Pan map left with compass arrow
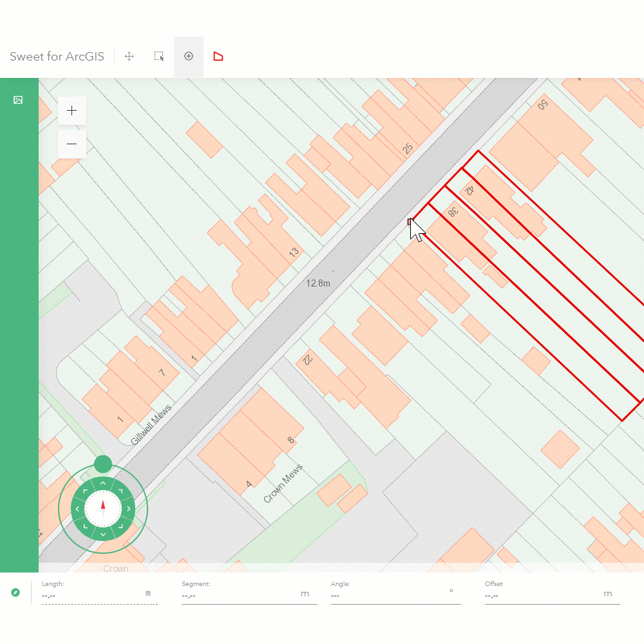 [x=77, y=509]
